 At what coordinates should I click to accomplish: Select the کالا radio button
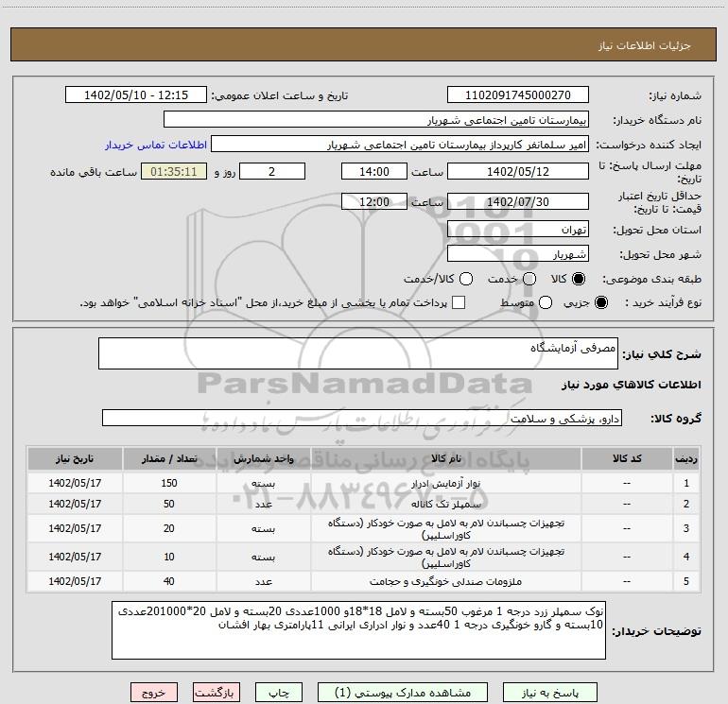(579, 279)
